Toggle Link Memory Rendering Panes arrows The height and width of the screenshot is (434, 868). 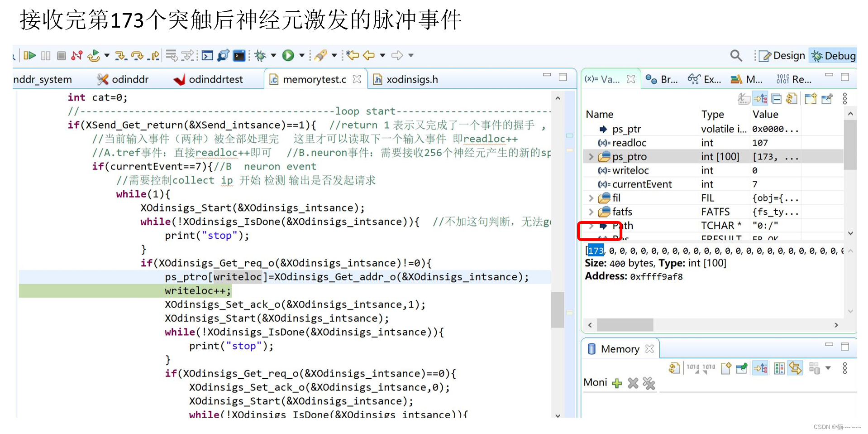[x=795, y=368]
